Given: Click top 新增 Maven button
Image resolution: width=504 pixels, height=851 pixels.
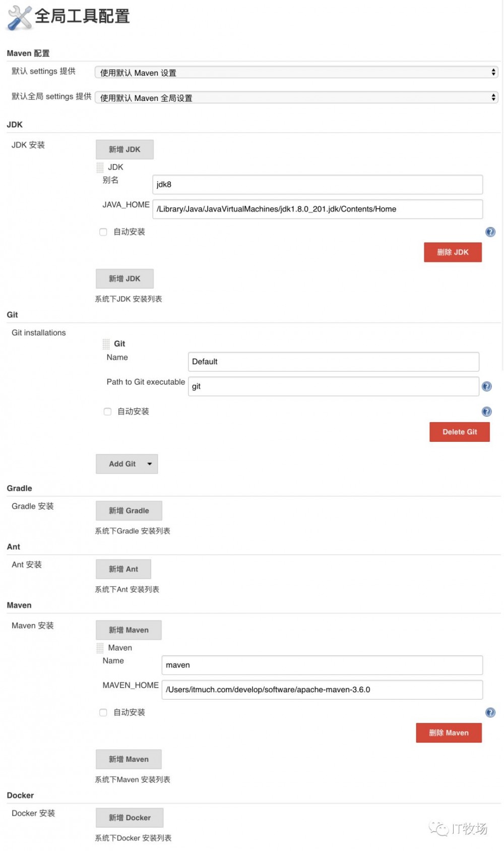Looking at the screenshot, I should click(x=129, y=630).
